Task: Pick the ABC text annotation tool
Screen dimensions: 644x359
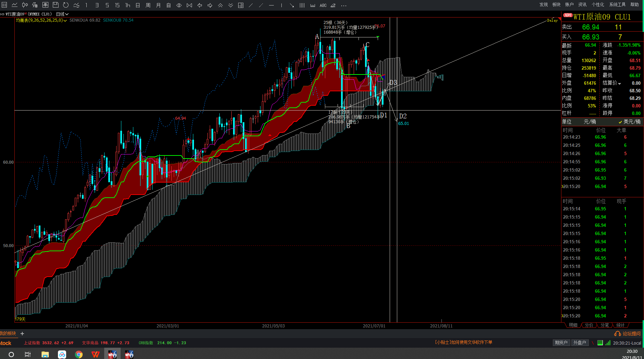Action: pos(323,5)
